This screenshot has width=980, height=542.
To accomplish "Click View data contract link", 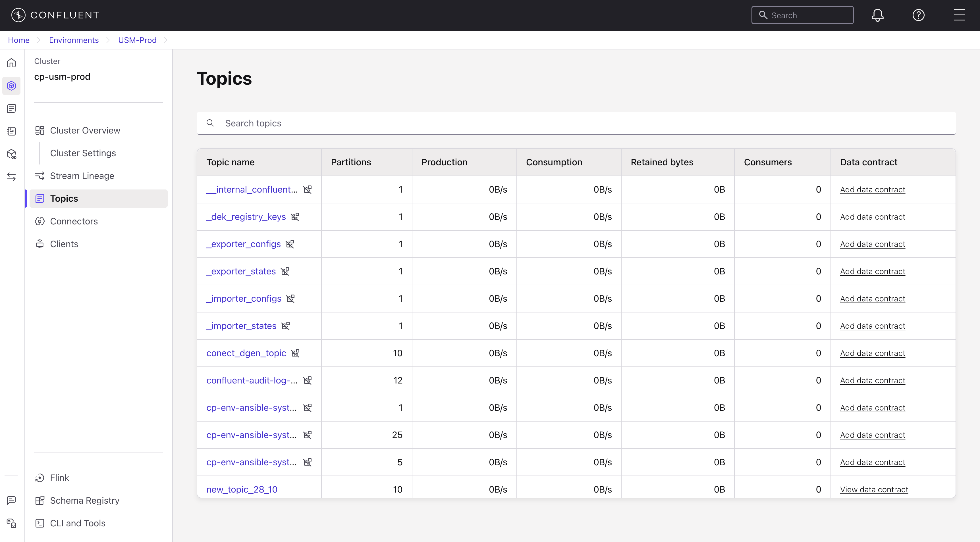I will coord(874,489).
